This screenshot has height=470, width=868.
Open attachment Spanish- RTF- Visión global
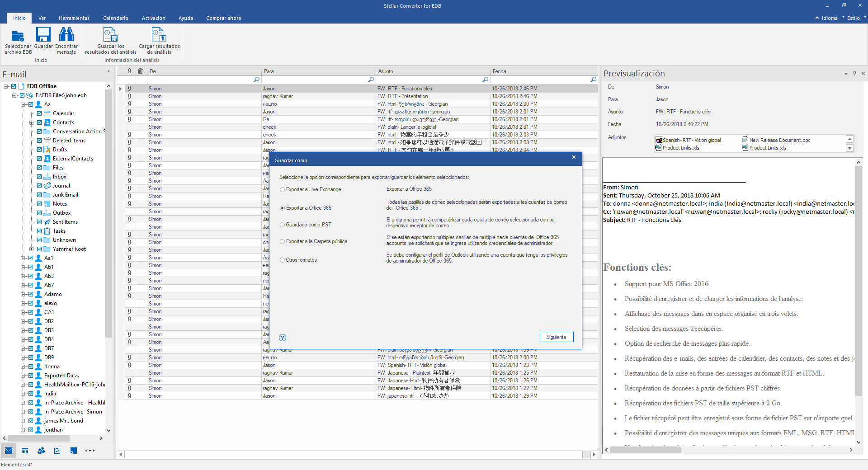(688, 140)
